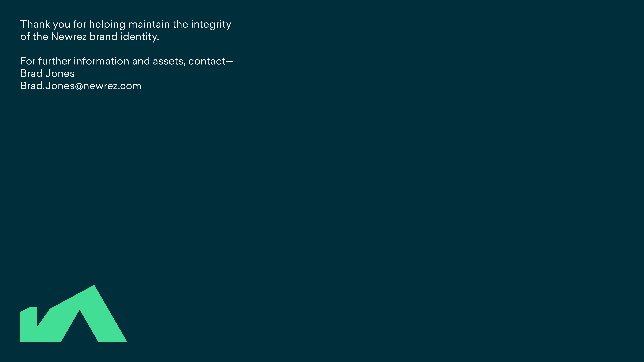Click the word "information" in the contact line
This screenshot has height=362, width=644.
point(101,61)
